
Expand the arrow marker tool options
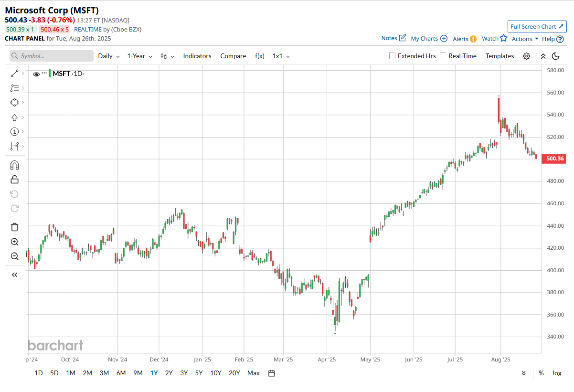click(23, 117)
